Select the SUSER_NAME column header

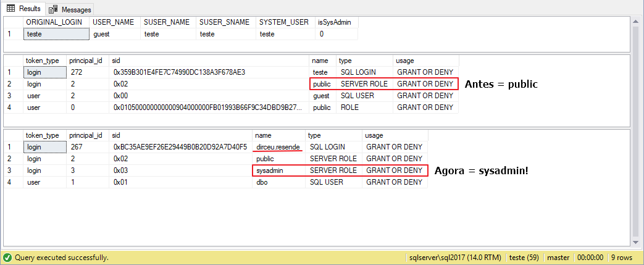click(168, 22)
